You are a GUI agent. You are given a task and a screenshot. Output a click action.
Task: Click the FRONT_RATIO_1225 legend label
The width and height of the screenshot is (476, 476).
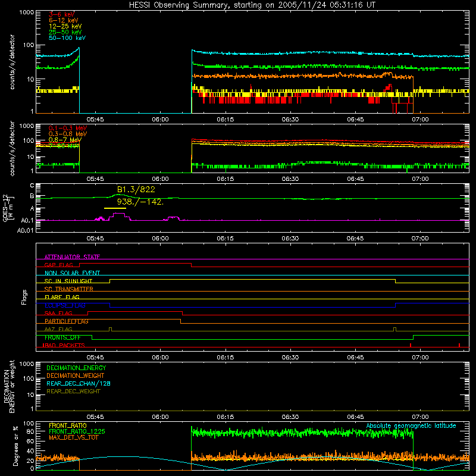[77, 431]
